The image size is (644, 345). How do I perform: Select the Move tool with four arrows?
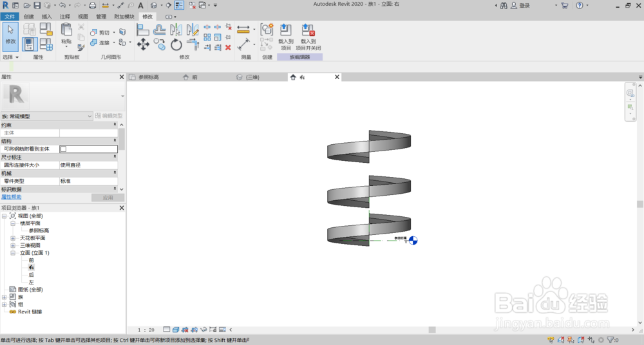click(x=143, y=44)
